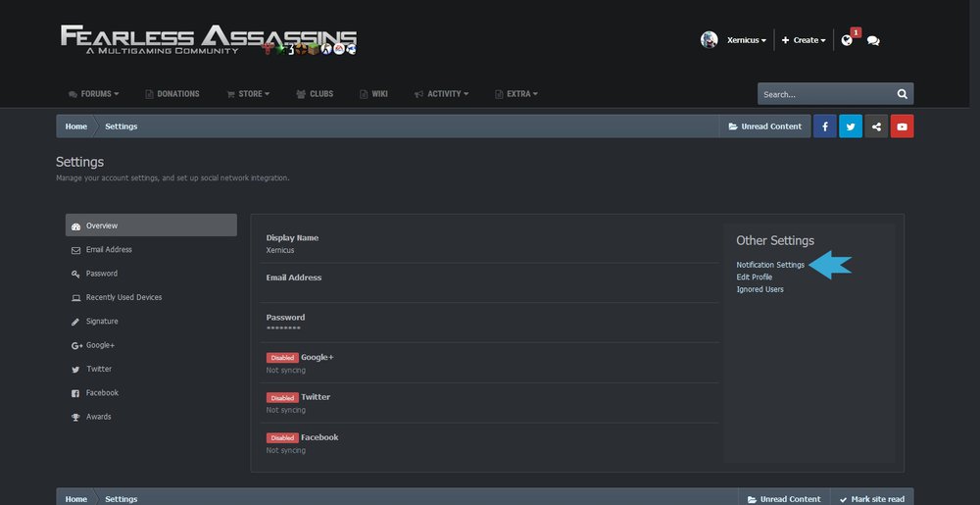This screenshot has height=505, width=980.
Task: Focus the Search input field
Action: click(x=825, y=94)
